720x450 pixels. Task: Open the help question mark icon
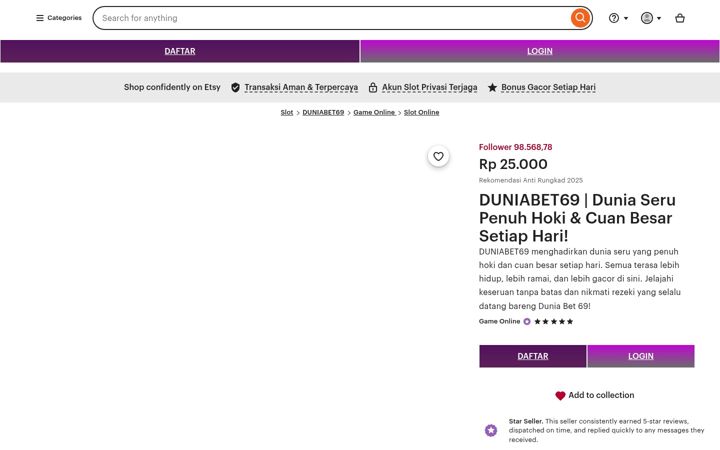click(613, 18)
